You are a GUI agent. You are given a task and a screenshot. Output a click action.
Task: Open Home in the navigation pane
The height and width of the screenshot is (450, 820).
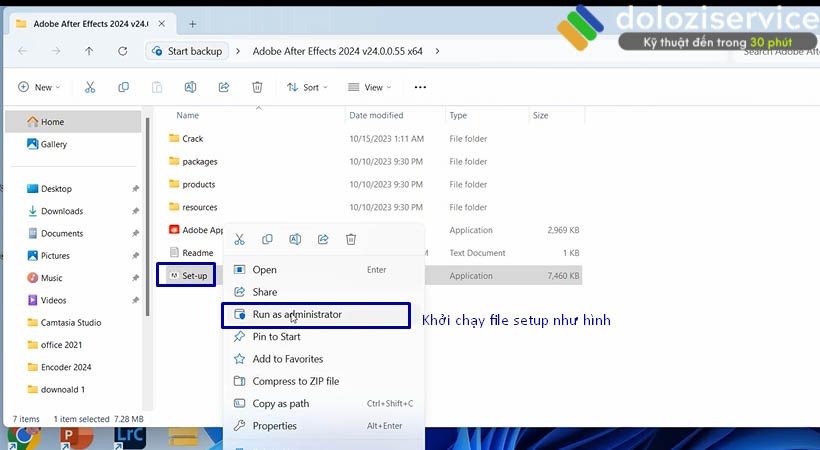coord(73,122)
